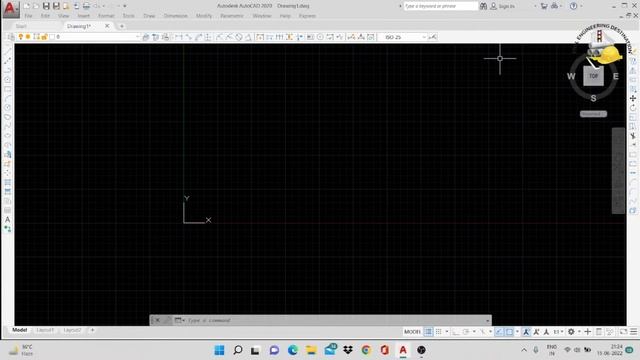This screenshot has width=640, height=360.
Task: Toggle snap mode in status bar
Action: [x=438, y=332]
